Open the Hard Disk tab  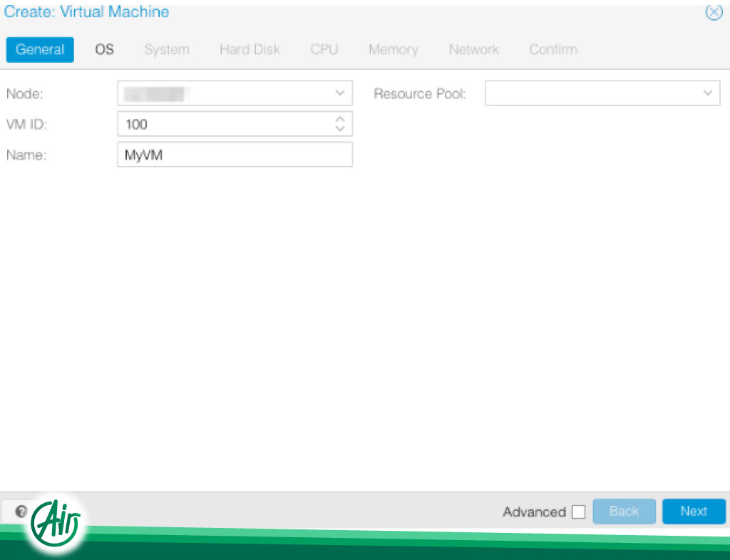[250, 49]
